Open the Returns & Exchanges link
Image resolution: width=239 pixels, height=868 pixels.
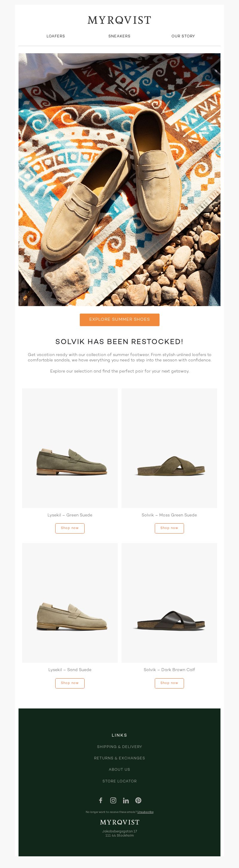pyautogui.click(x=119, y=758)
